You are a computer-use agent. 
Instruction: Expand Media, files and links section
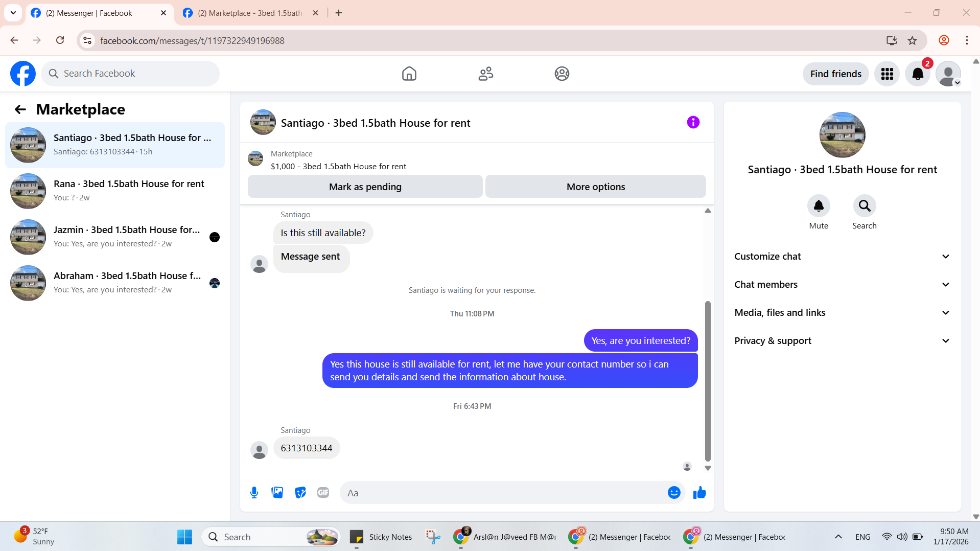(x=842, y=313)
